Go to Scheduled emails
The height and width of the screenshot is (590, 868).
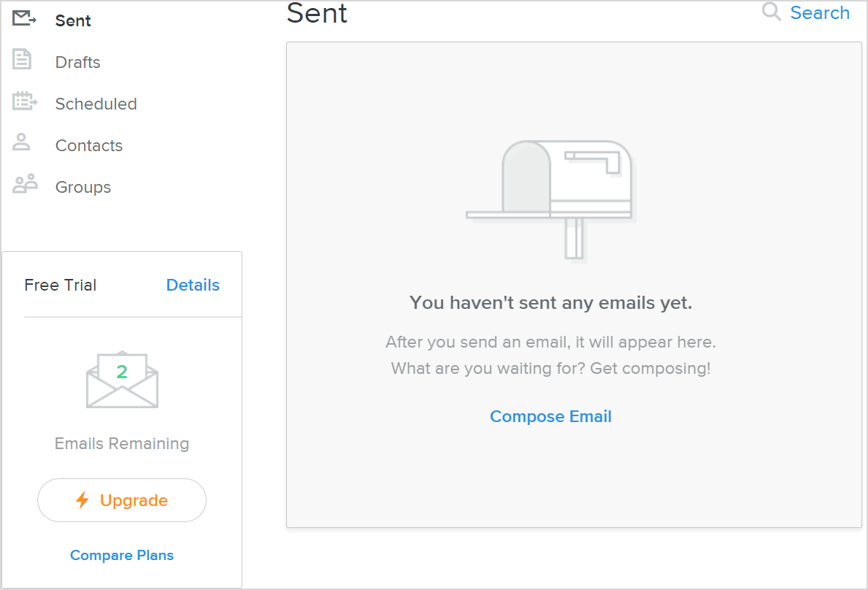point(96,104)
